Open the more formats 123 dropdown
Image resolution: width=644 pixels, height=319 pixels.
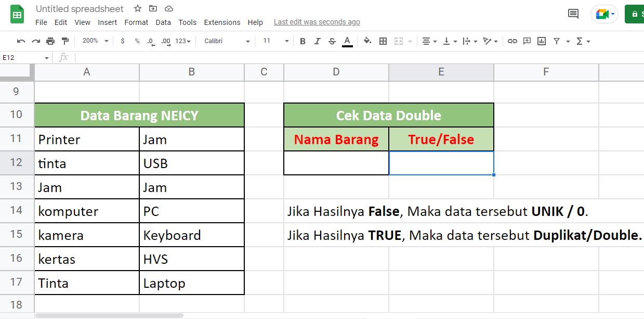click(183, 41)
